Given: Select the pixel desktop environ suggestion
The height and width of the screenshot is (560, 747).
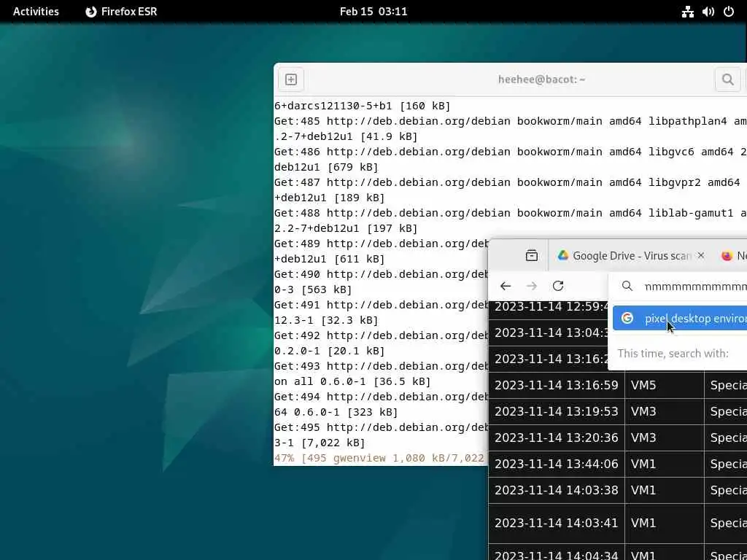Looking at the screenshot, I should tap(680, 318).
